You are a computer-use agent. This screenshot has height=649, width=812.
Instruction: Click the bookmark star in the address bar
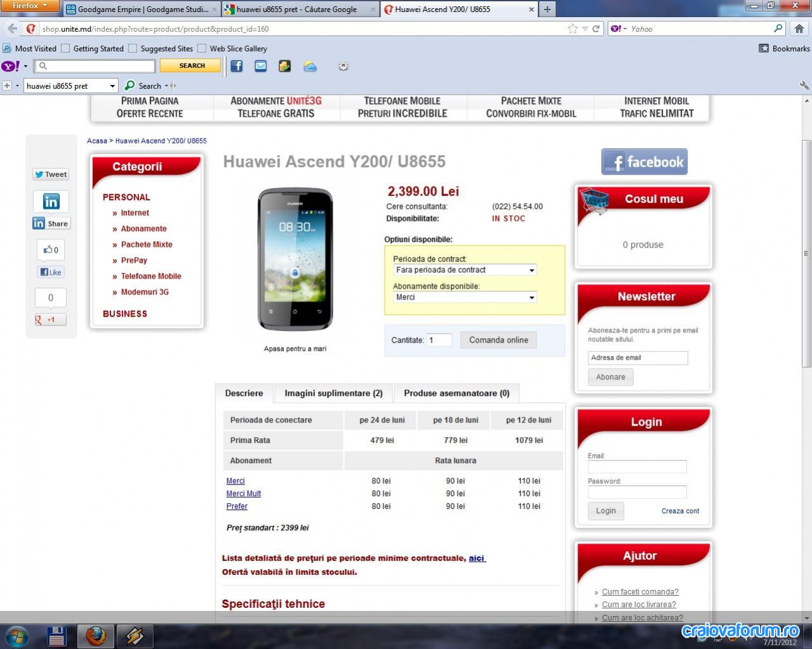[573, 29]
